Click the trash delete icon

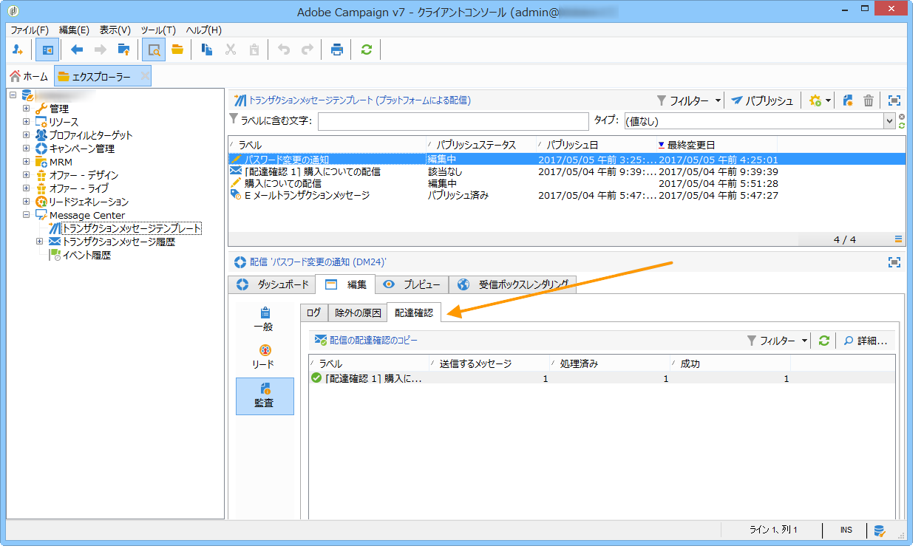click(x=869, y=100)
